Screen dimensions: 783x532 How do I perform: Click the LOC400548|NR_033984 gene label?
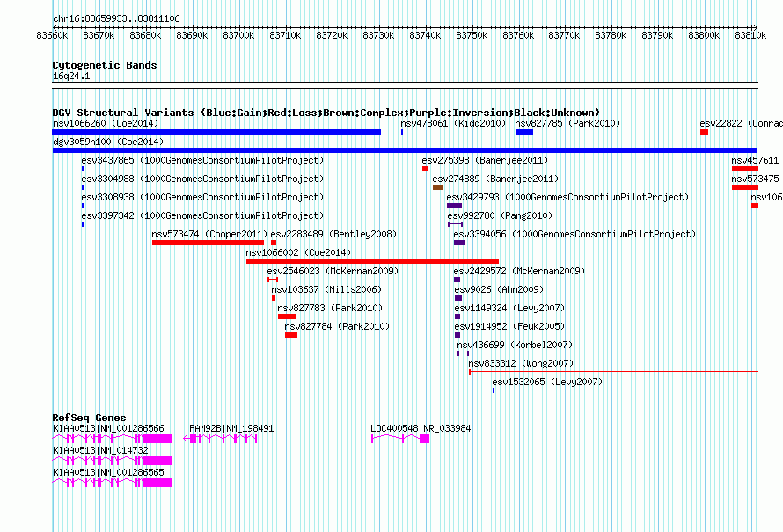tap(421, 429)
